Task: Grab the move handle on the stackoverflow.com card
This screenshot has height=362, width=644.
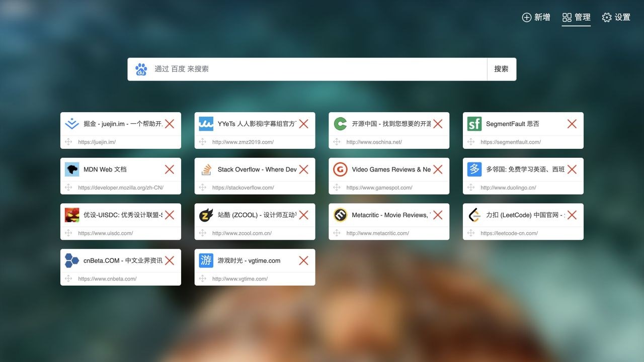Action: coord(203,188)
